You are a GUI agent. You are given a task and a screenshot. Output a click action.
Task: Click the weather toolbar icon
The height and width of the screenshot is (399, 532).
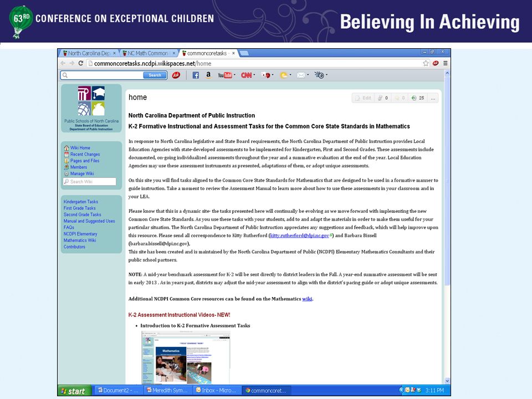(x=284, y=75)
